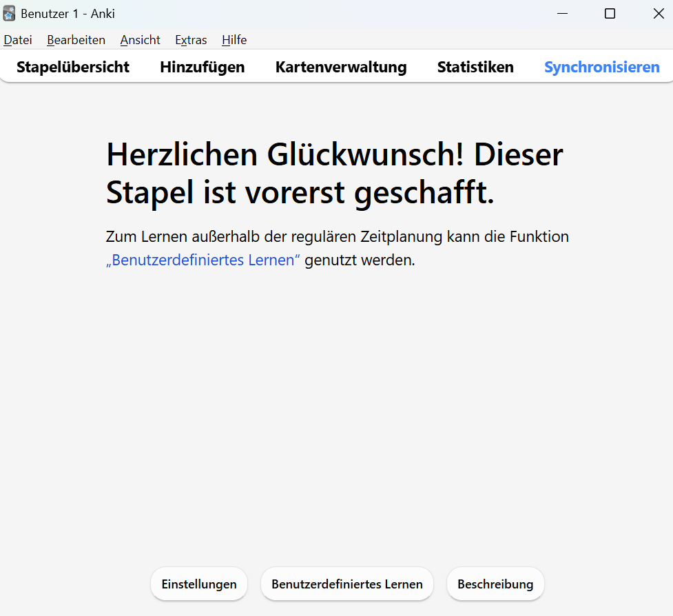673x616 pixels.
Task: Click the text 'Zum Lernen außerhalb der regulären Zeitplanung'
Action: 274,236
